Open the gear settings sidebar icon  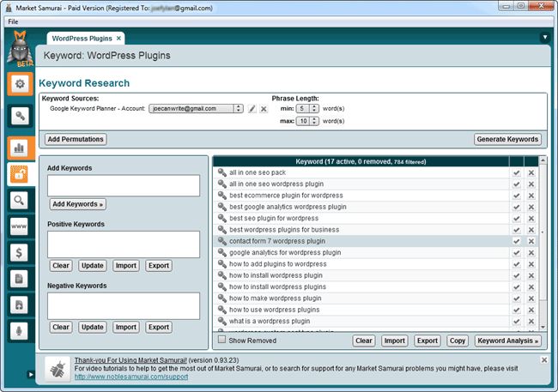click(x=20, y=84)
